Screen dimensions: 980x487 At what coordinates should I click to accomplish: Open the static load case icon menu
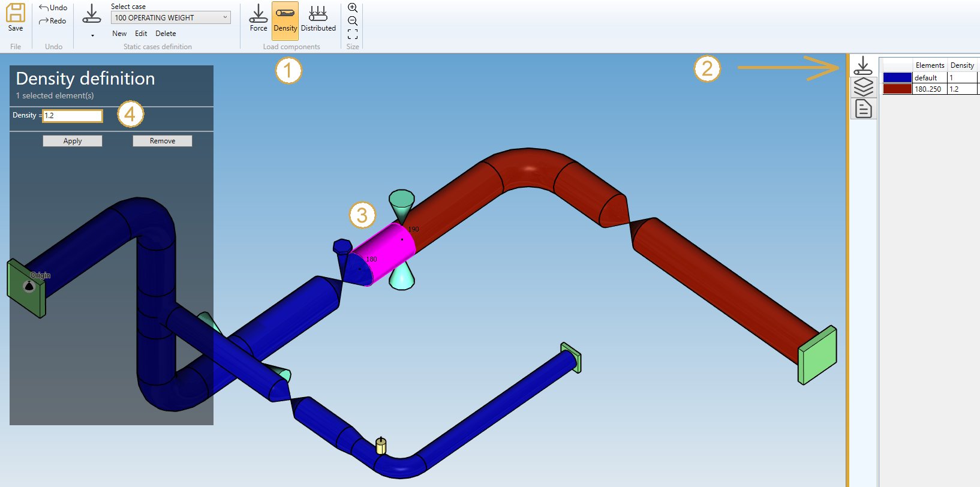(x=92, y=20)
